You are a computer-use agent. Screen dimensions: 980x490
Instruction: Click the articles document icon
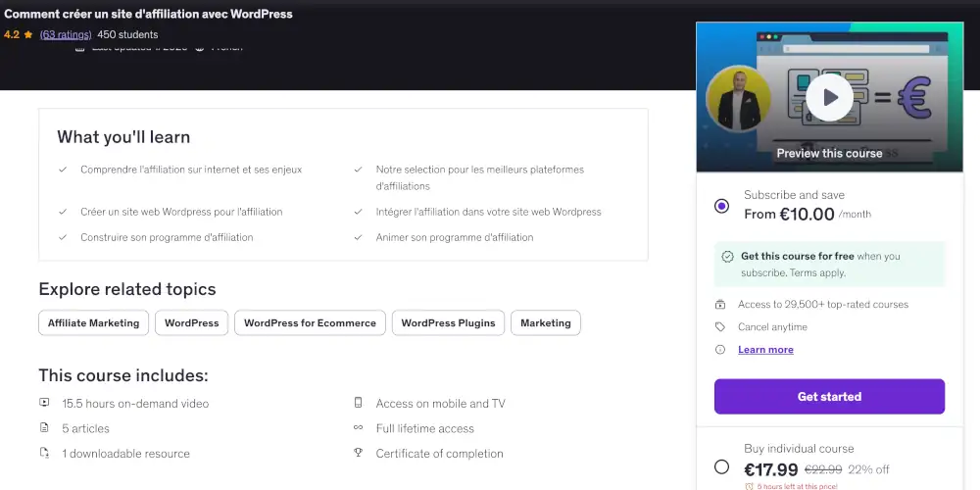(x=44, y=428)
